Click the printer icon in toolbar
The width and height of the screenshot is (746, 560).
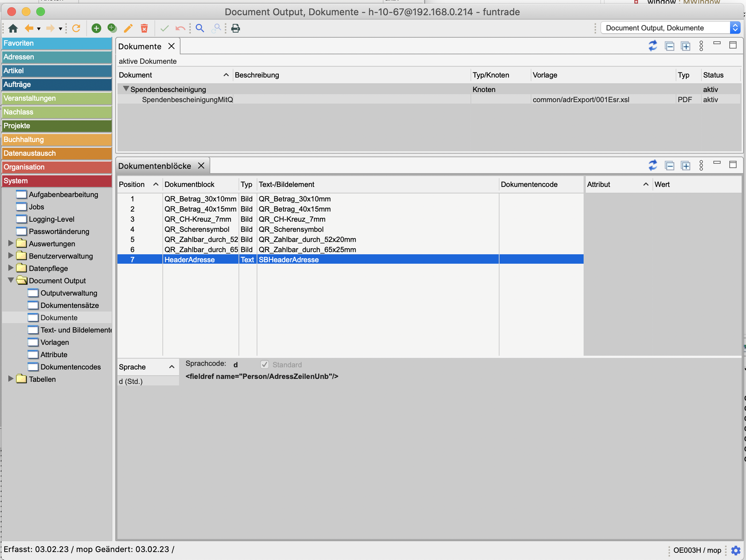click(x=236, y=28)
